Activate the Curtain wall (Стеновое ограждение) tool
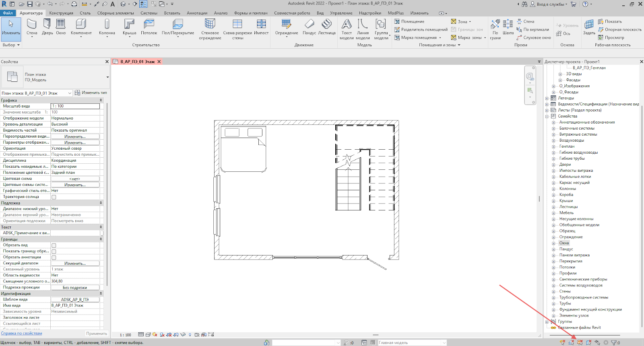 click(x=210, y=29)
